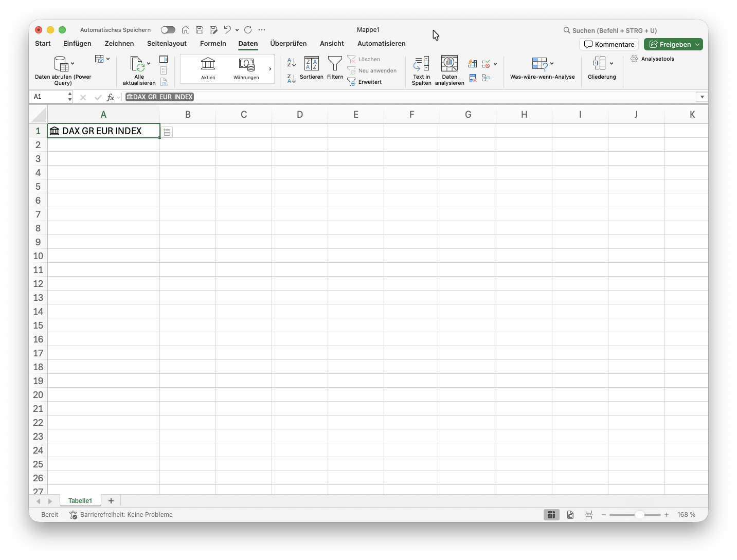
Task: Select row 10 header
Action: click(38, 256)
